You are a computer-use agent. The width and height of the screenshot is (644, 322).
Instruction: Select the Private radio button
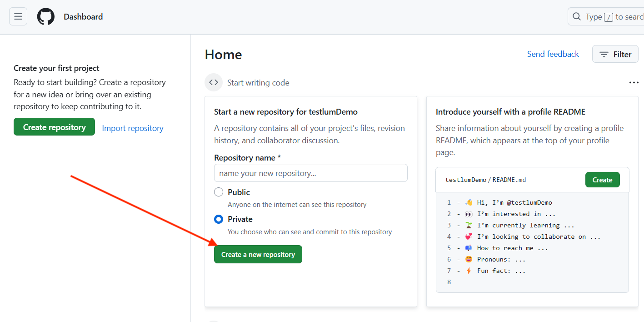[219, 219]
